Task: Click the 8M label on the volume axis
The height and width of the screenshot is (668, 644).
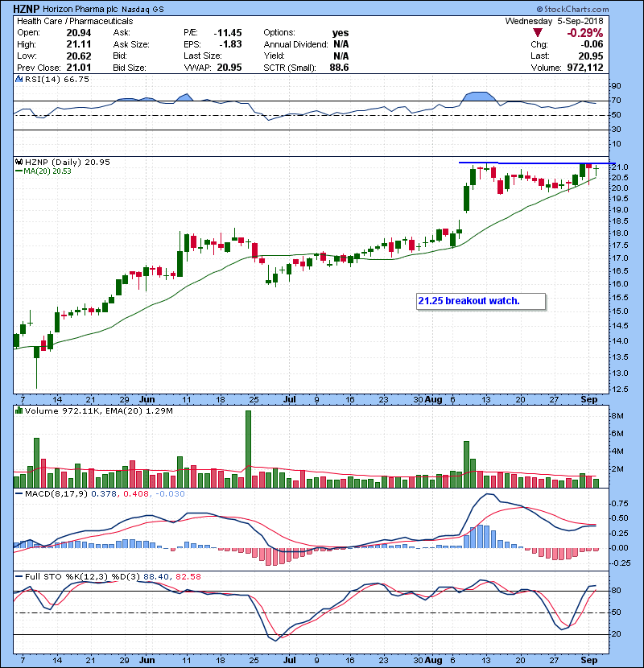Action: coord(618,416)
